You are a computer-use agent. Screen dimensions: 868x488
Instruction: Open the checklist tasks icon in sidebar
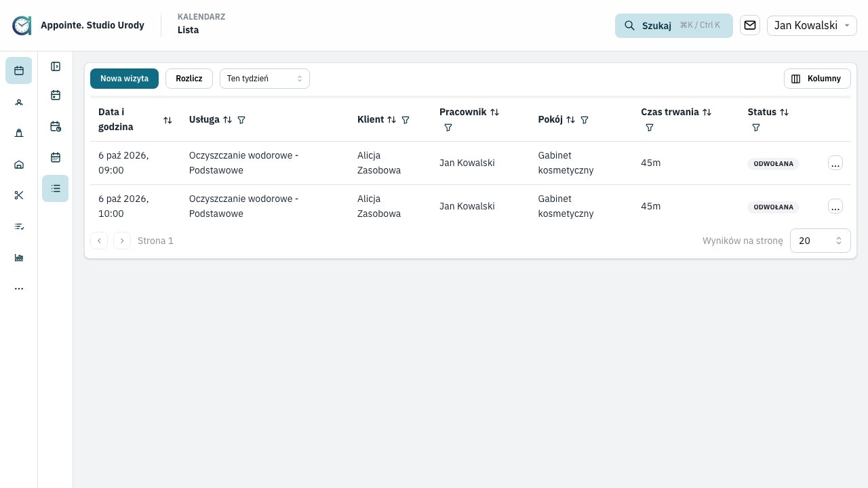[19, 226]
